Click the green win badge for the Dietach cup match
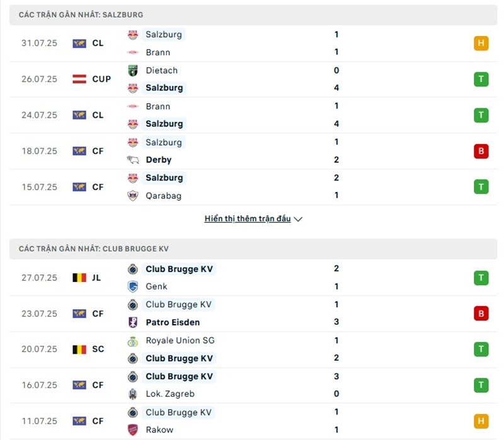Image resolution: width=504 pixels, height=440 pixels. [x=481, y=79]
